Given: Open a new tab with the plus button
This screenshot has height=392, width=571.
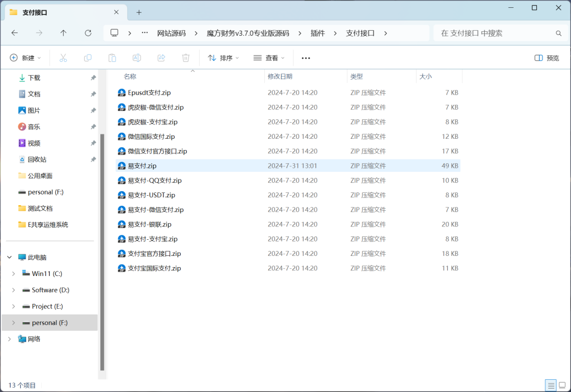Looking at the screenshot, I should pyautogui.click(x=138, y=12).
